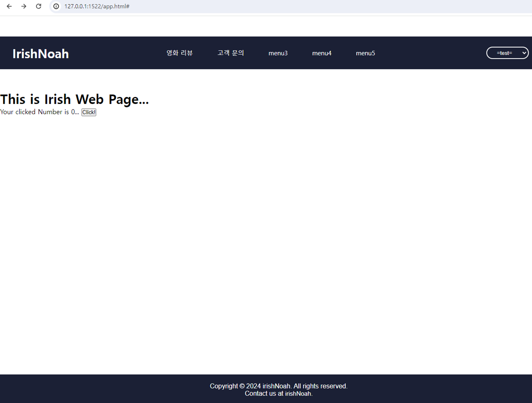Reload the page with refresh icon
The image size is (532, 403).
(39, 6)
